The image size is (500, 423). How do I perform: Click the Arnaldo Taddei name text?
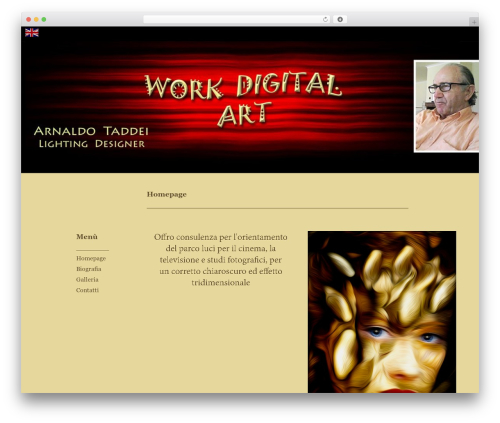[91, 131]
